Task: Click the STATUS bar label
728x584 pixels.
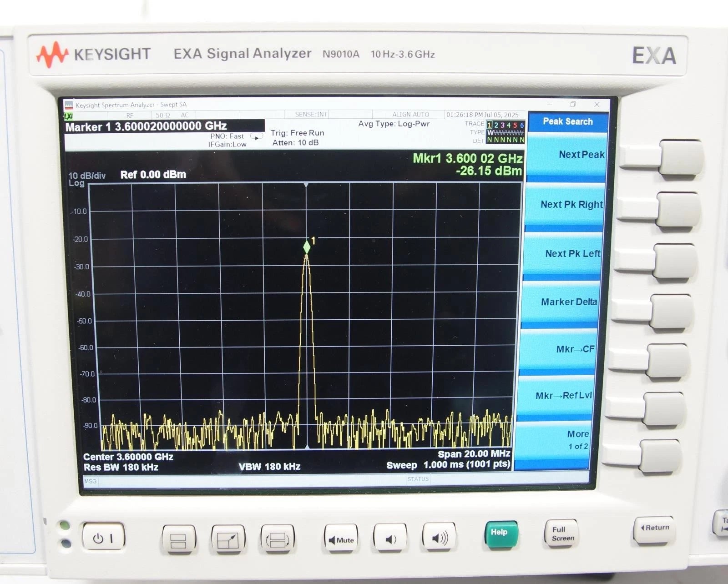Action: [x=418, y=479]
